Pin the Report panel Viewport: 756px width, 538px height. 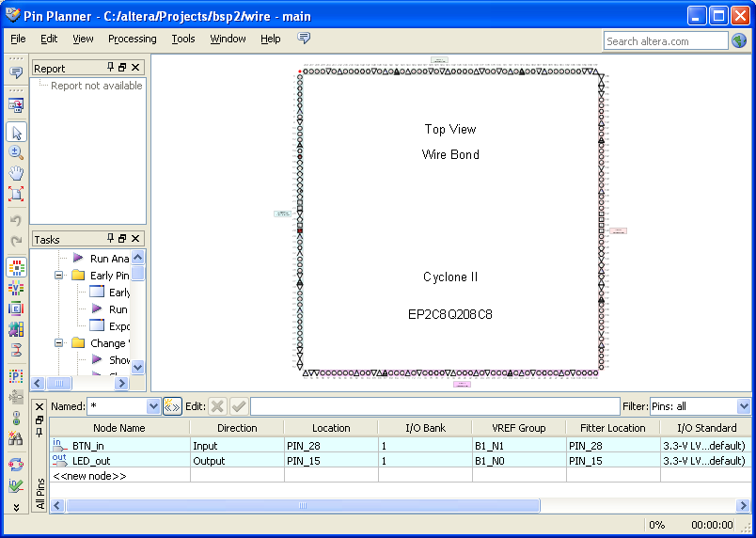(111, 68)
